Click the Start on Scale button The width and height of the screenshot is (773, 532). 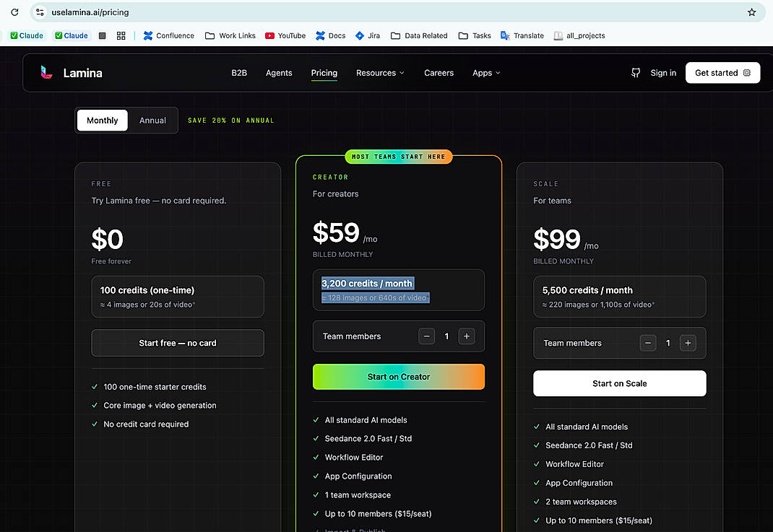[x=619, y=383]
